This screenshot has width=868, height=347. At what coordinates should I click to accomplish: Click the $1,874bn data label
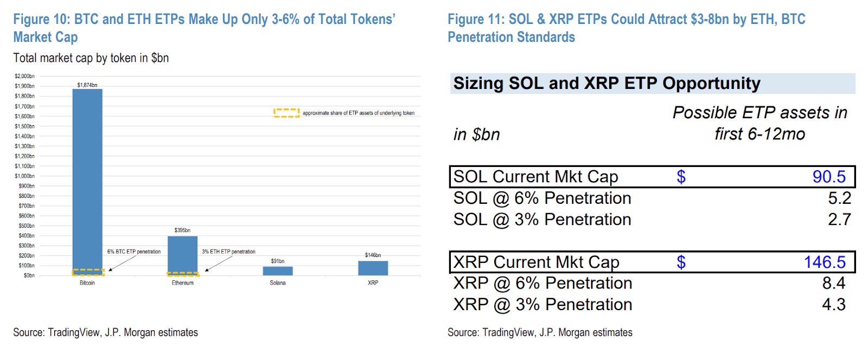click(87, 85)
